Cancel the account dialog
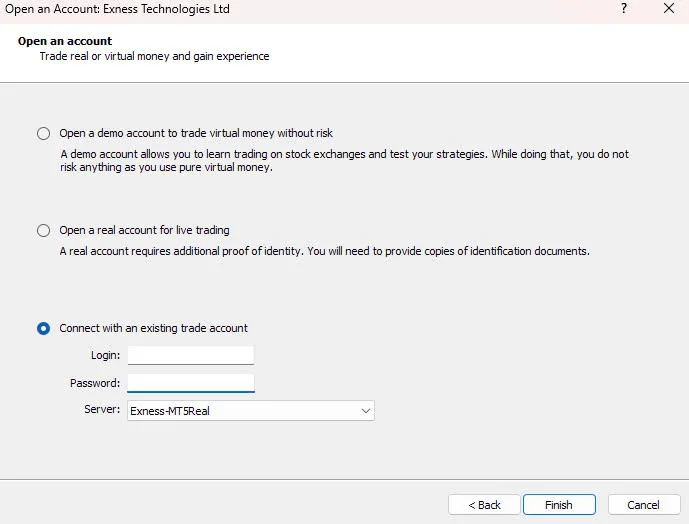Image resolution: width=689 pixels, height=524 pixels. 644,505
